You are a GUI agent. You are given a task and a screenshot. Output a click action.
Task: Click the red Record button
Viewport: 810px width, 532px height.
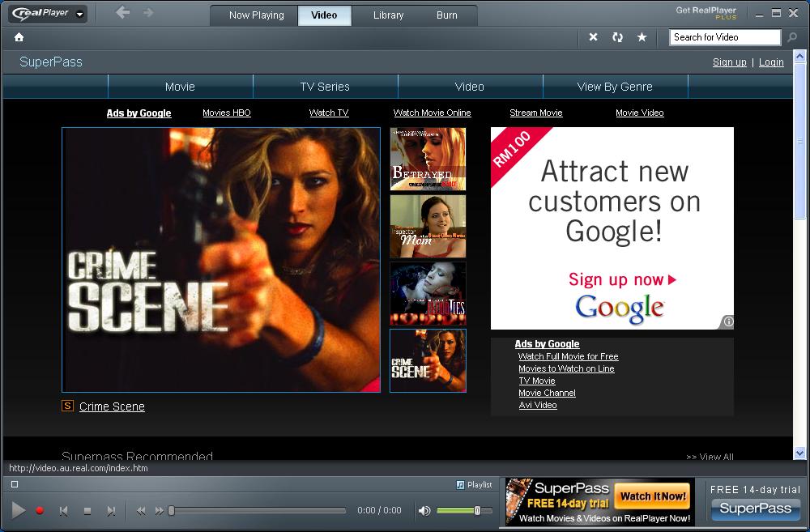click(x=40, y=511)
